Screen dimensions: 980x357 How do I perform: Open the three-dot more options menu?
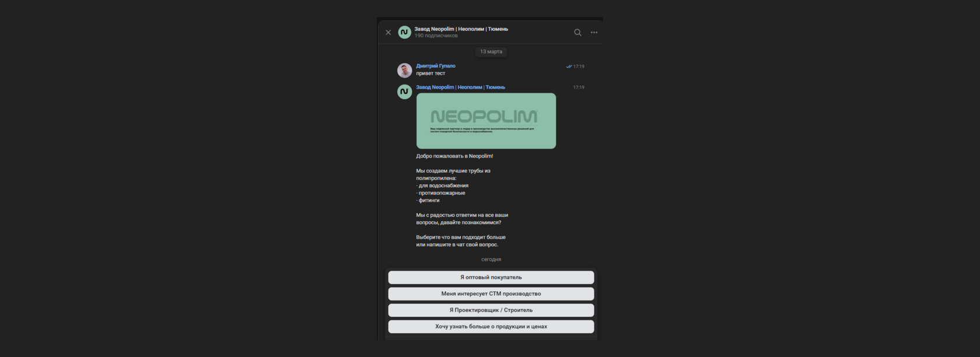(x=594, y=33)
